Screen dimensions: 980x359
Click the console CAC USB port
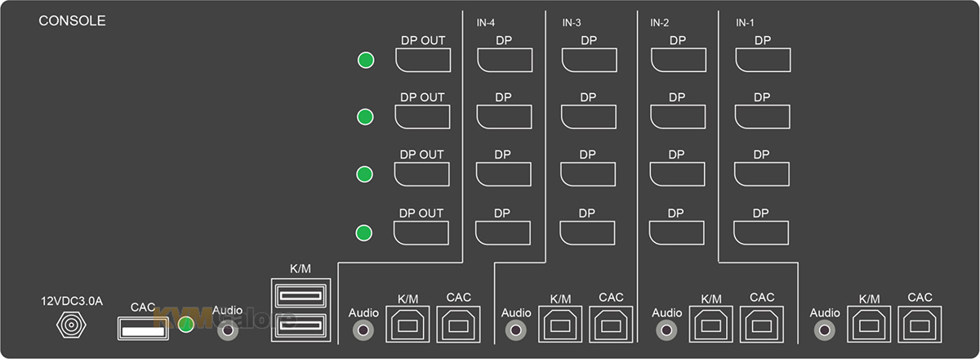(x=145, y=328)
